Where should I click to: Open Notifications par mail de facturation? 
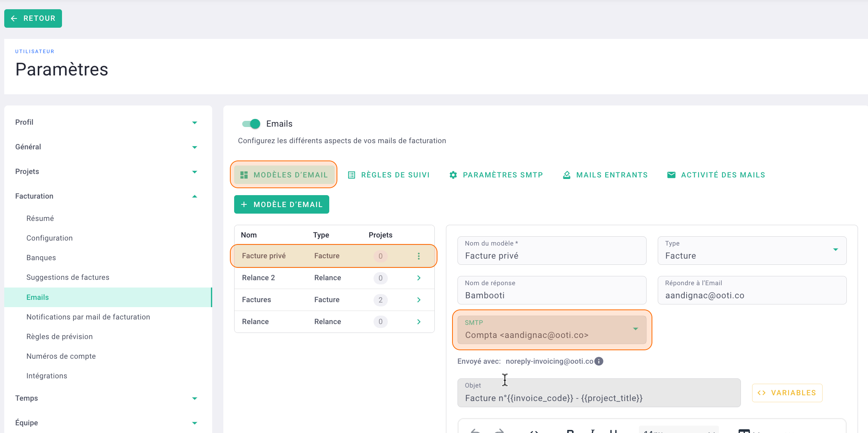[88, 317]
